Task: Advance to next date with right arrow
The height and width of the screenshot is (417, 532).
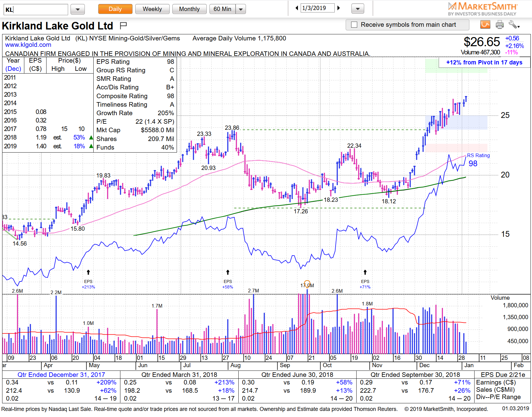Action: click(339, 8)
